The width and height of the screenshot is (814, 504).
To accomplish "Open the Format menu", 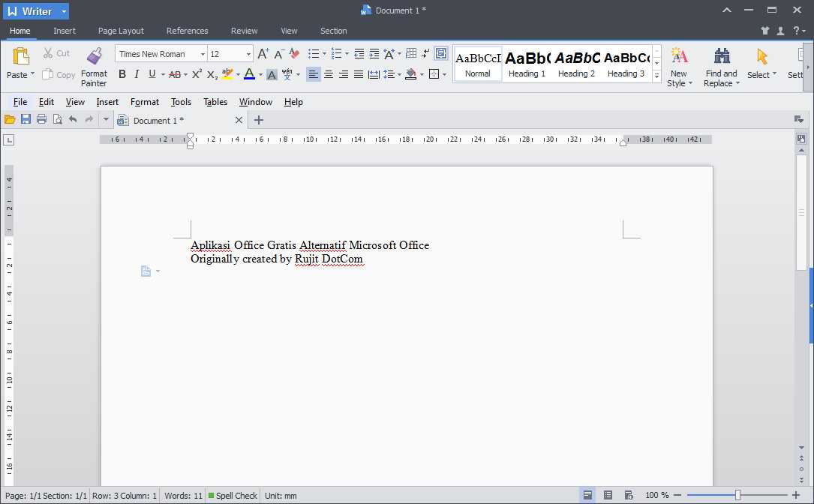I will pyautogui.click(x=144, y=102).
